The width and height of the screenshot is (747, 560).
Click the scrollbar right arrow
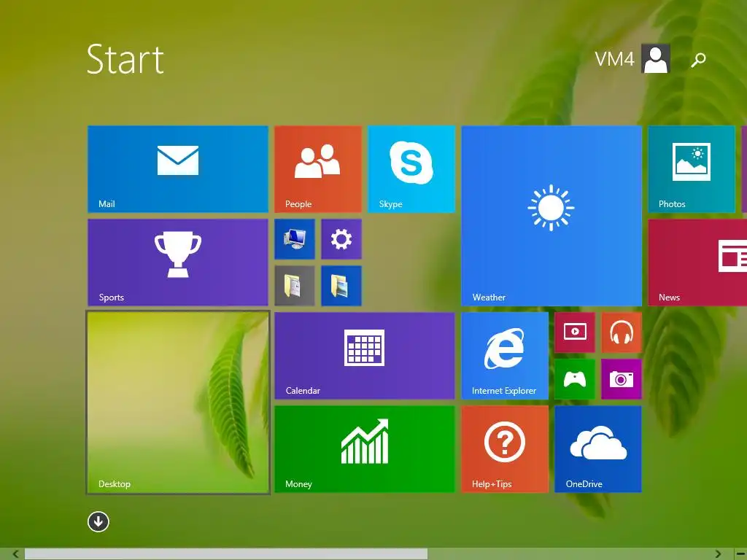[x=718, y=554]
